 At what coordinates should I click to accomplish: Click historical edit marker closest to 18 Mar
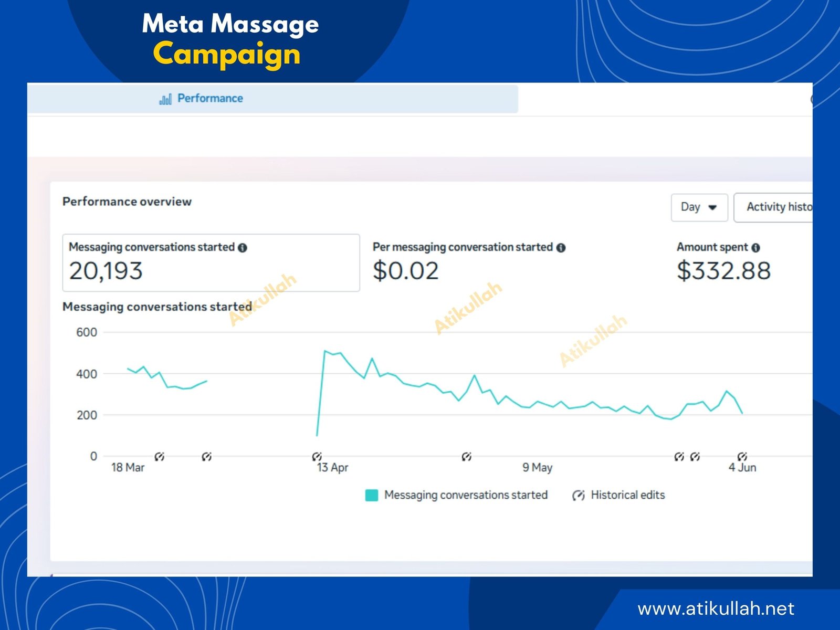click(x=160, y=456)
